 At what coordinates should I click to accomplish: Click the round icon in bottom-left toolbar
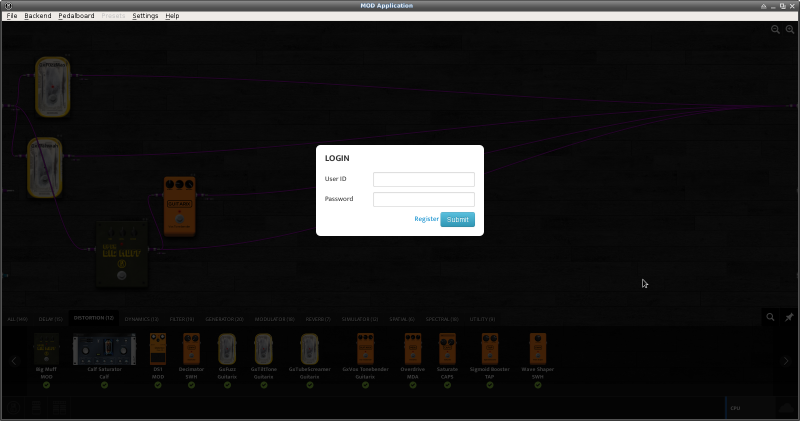tap(14, 407)
